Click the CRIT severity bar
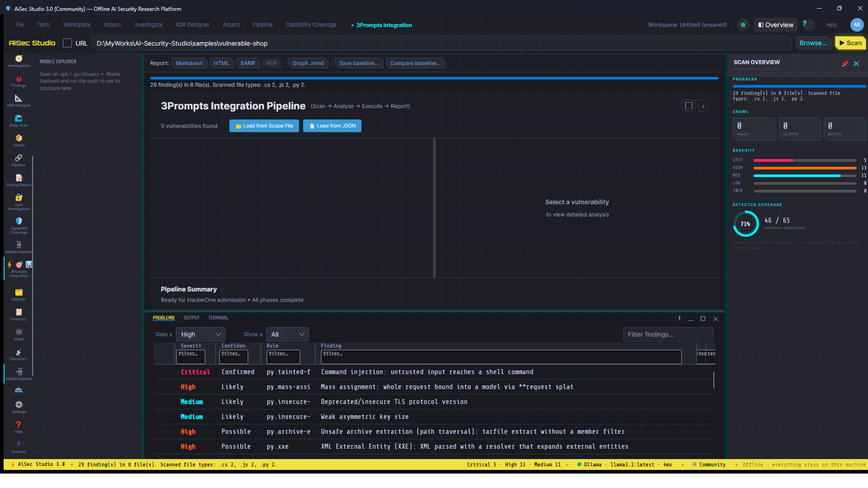 tap(805, 160)
